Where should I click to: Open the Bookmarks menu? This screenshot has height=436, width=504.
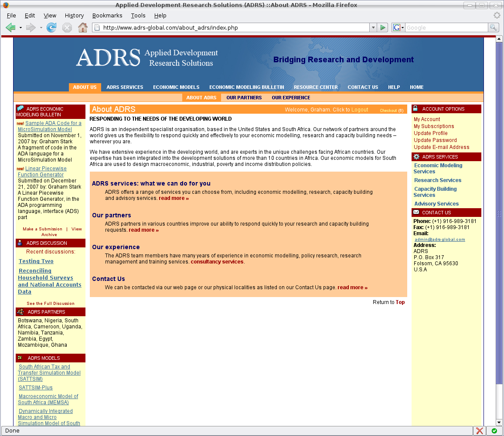pyautogui.click(x=106, y=16)
